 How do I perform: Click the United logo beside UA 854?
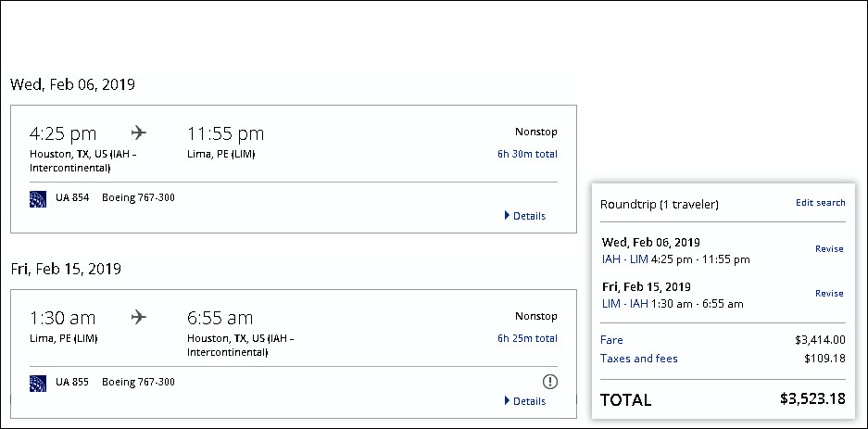click(38, 198)
